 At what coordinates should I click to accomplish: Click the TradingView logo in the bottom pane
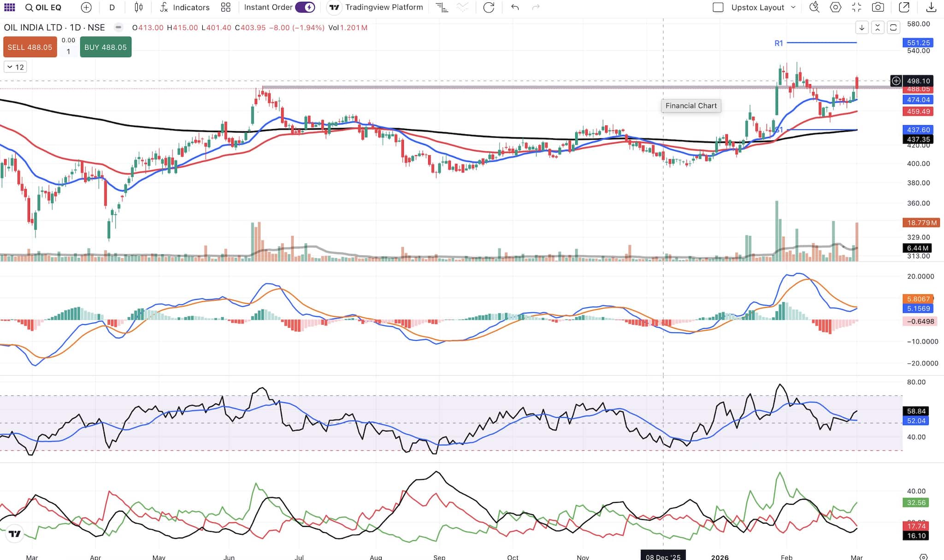point(15,534)
